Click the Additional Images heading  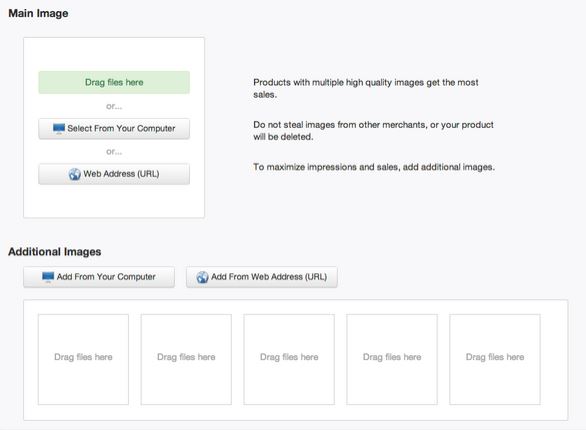pos(55,252)
